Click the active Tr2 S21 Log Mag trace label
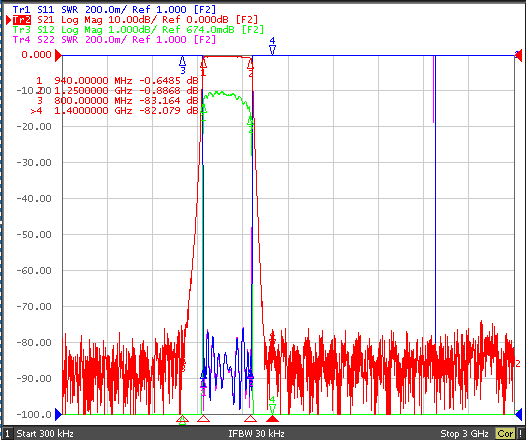526x440 pixels. [x=135, y=19]
